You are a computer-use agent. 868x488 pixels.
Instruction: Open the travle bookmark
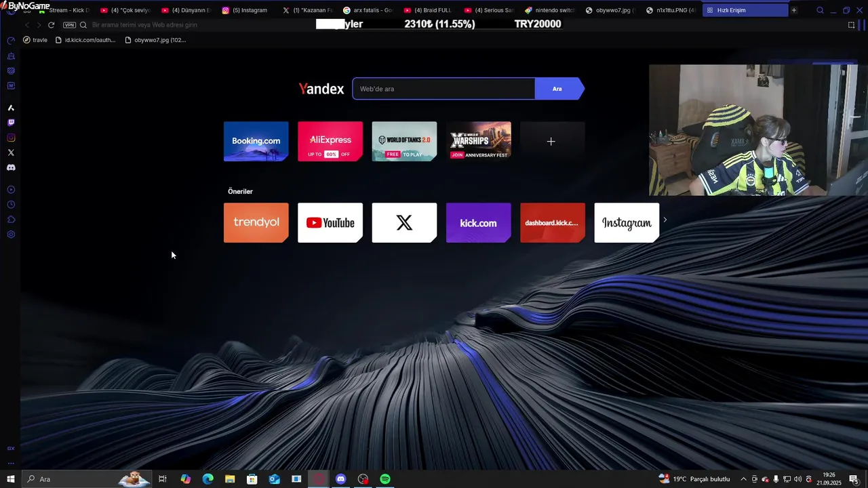coord(35,40)
